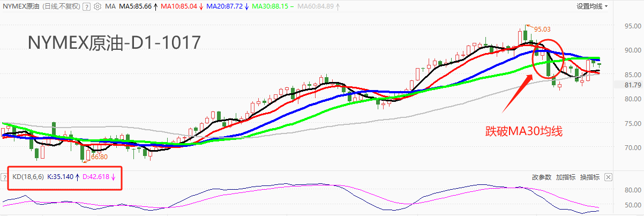Click the blue up arrow next to K:35.140
Screen dimensions: 644x216
click(77, 176)
